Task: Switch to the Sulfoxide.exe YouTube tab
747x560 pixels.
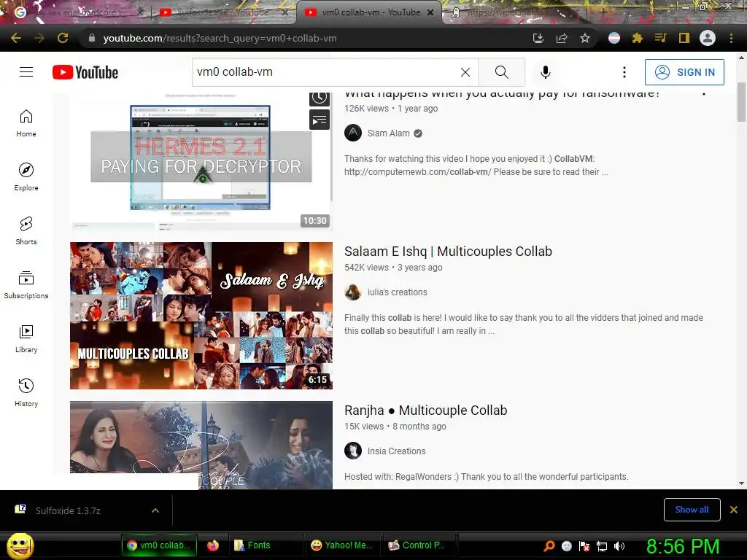Action: [x=220, y=12]
